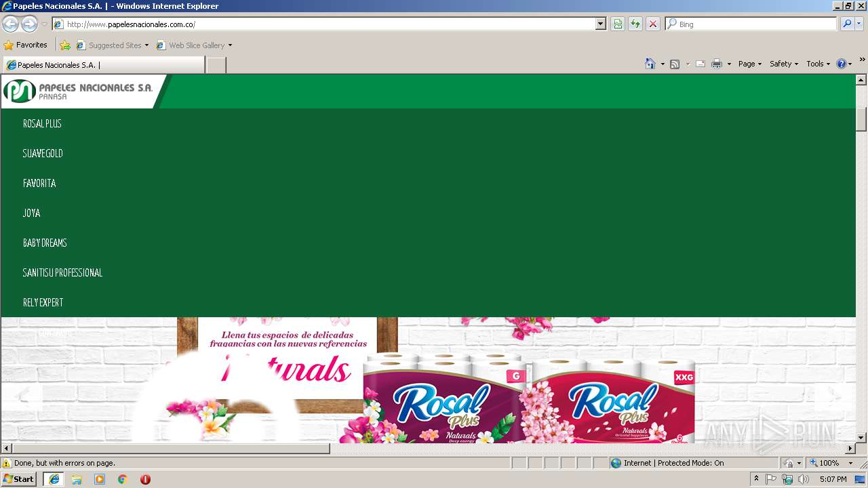This screenshot has height=488, width=868.
Task: Open the FAVORITA menu item
Action: click(39, 184)
